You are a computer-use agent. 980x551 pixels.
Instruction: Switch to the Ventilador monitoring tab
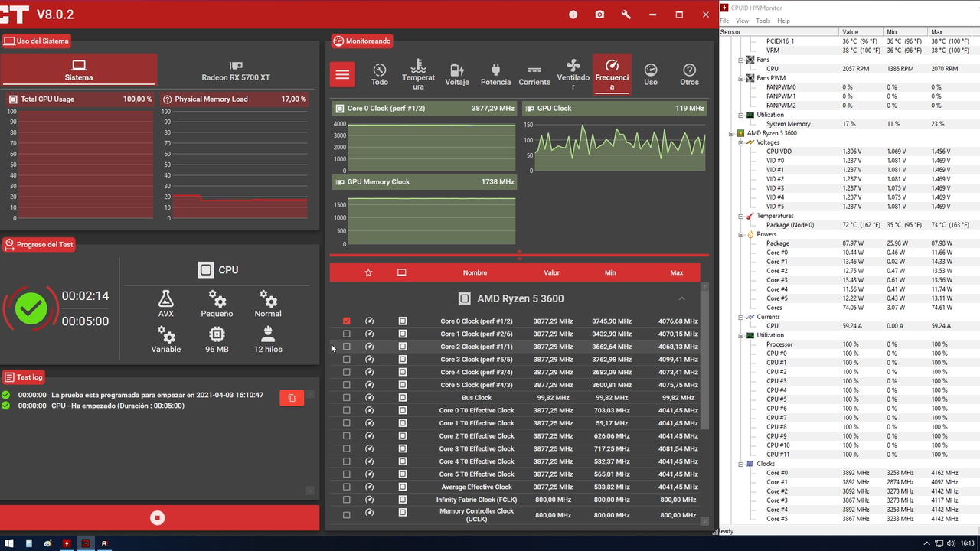coord(573,74)
